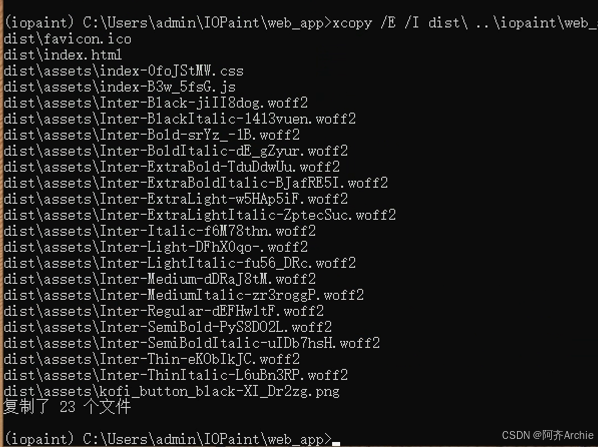Image resolution: width=598 pixels, height=447 pixels.
Task: Click the Inter-BlackItalic-1413vuen.woff2 line
Action: (x=180, y=119)
